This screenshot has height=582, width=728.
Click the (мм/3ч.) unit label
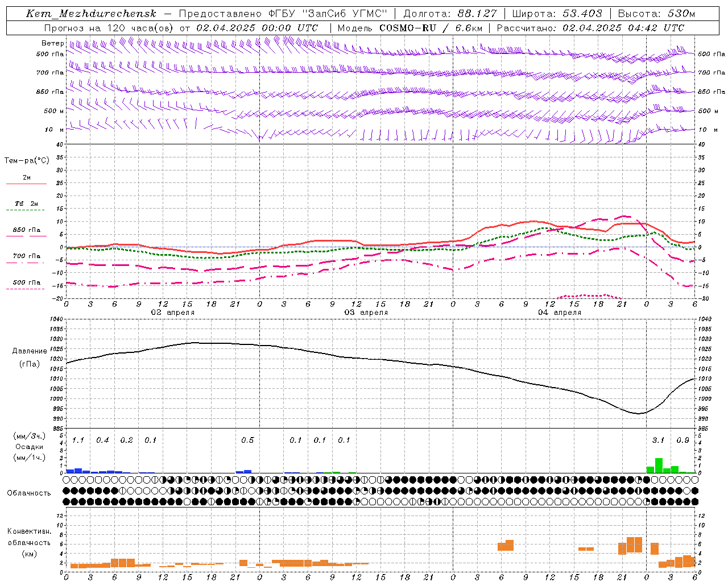[30, 436]
